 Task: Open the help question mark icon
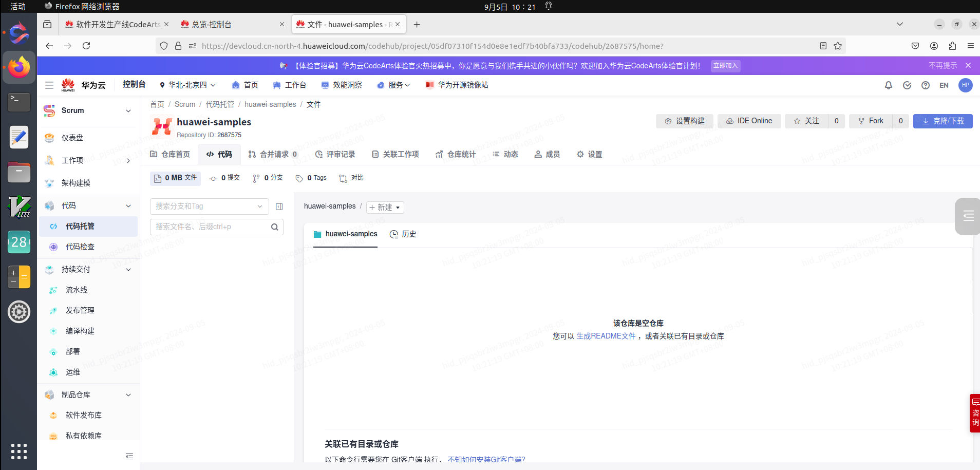click(926, 85)
